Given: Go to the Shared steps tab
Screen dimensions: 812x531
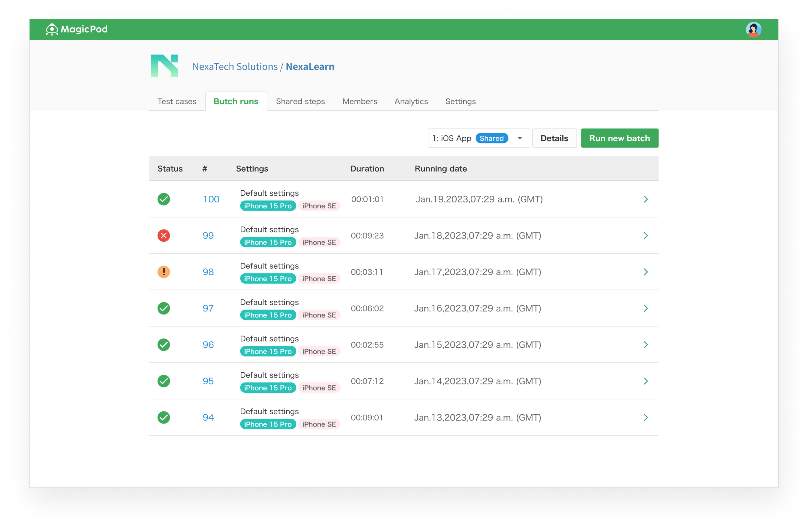Looking at the screenshot, I should [300, 101].
